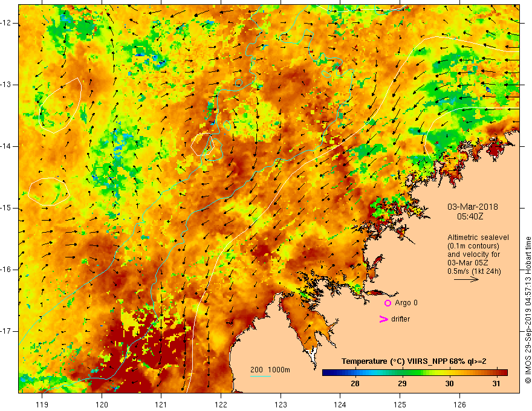Click longitude axis label 123

tap(281, 404)
